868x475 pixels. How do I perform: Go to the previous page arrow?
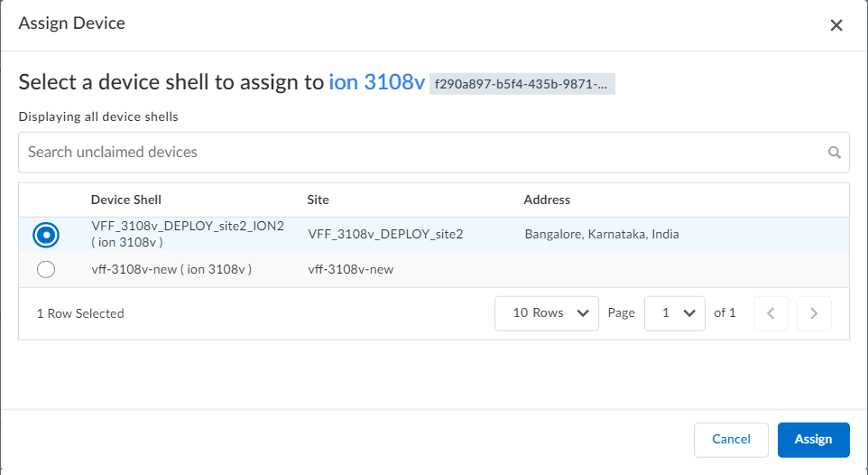(x=771, y=313)
